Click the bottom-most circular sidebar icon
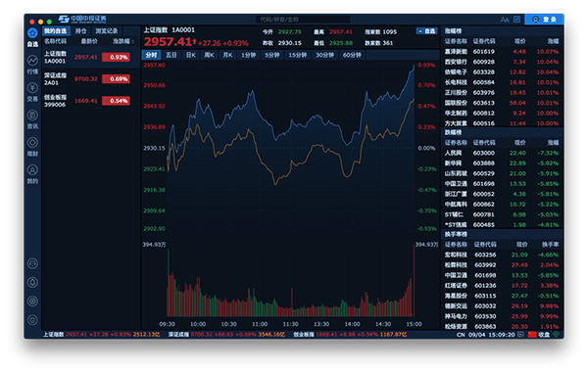The width and height of the screenshot is (588, 373). [x=32, y=320]
